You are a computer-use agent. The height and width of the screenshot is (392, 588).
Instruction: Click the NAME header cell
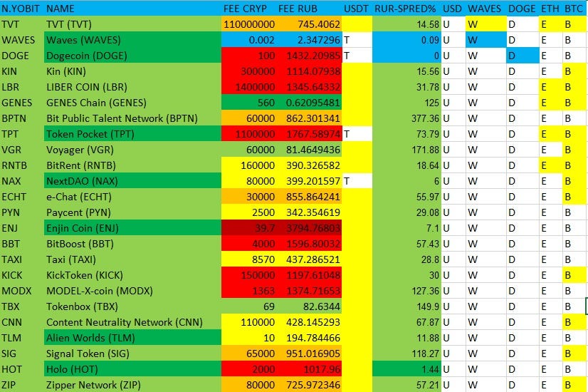(x=132, y=9)
